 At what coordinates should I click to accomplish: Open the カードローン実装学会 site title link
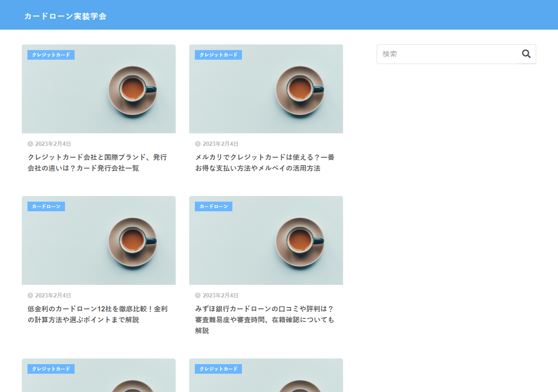[x=65, y=16]
